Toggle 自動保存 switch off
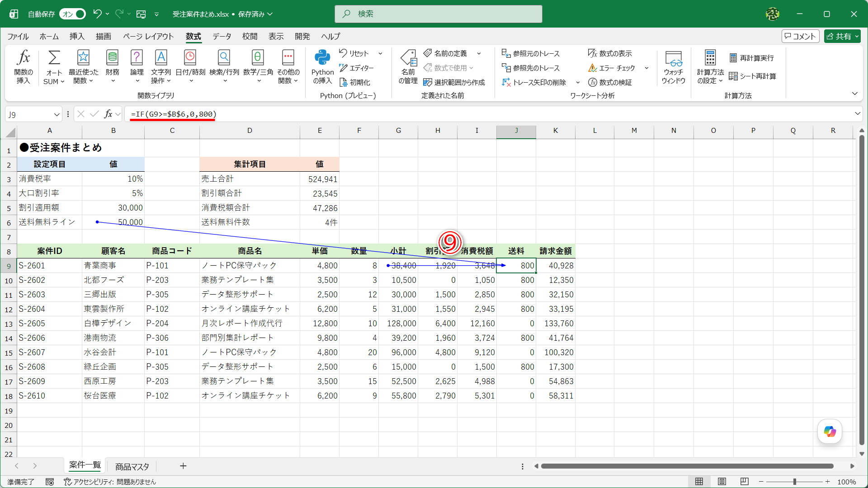This screenshot has width=868, height=488. [72, 14]
